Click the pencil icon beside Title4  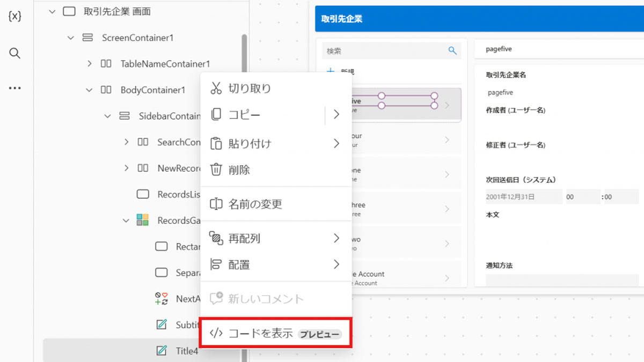pyautogui.click(x=161, y=351)
